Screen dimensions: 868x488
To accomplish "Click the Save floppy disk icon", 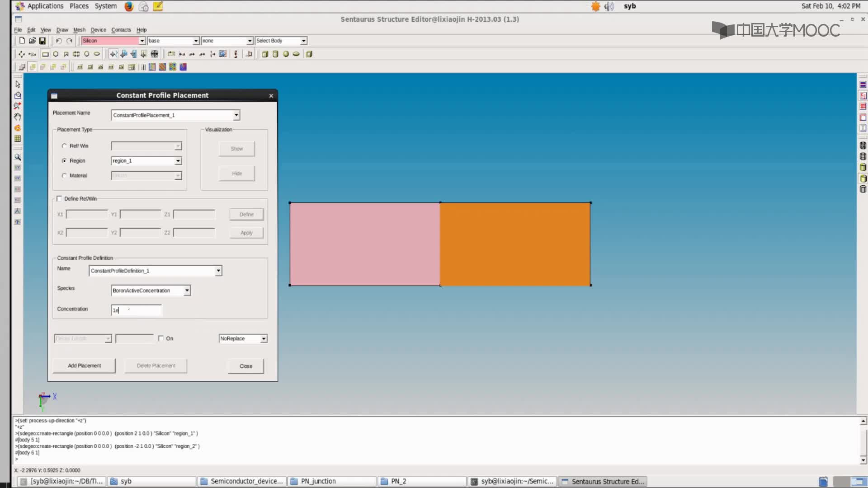I will click(42, 41).
